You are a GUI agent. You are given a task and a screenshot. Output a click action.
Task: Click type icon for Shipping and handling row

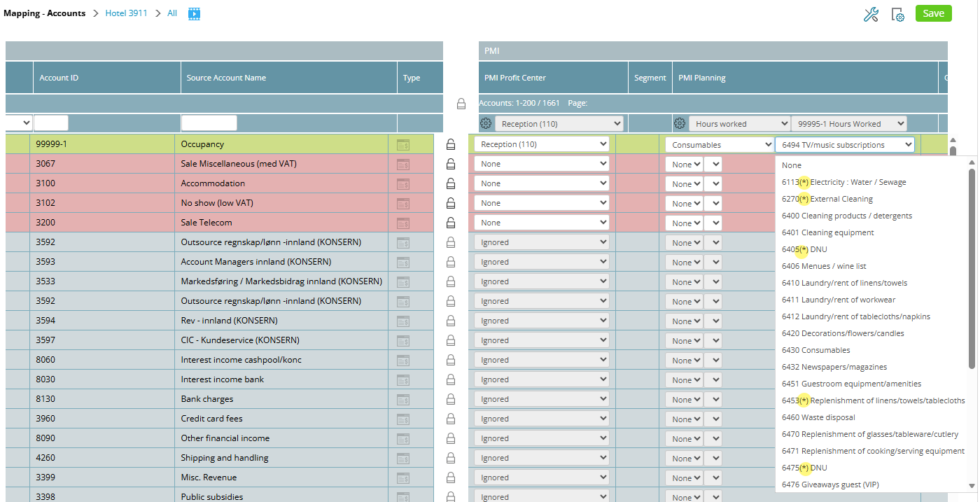[403, 458]
